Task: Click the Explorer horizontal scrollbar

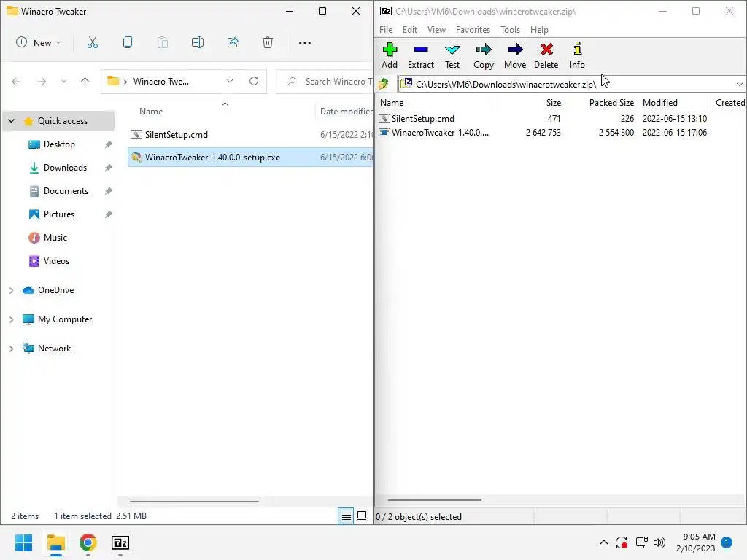Action: click(x=194, y=501)
